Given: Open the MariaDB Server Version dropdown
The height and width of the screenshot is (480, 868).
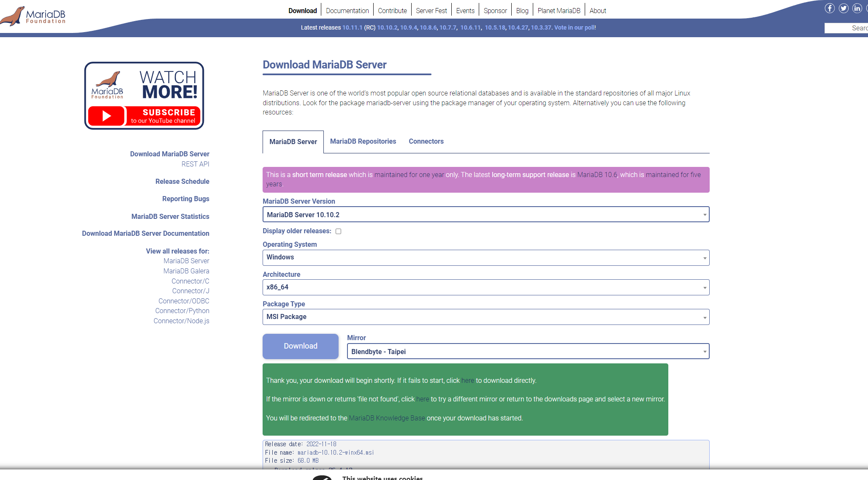Looking at the screenshot, I should pyautogui.click(x=486, y=215).
